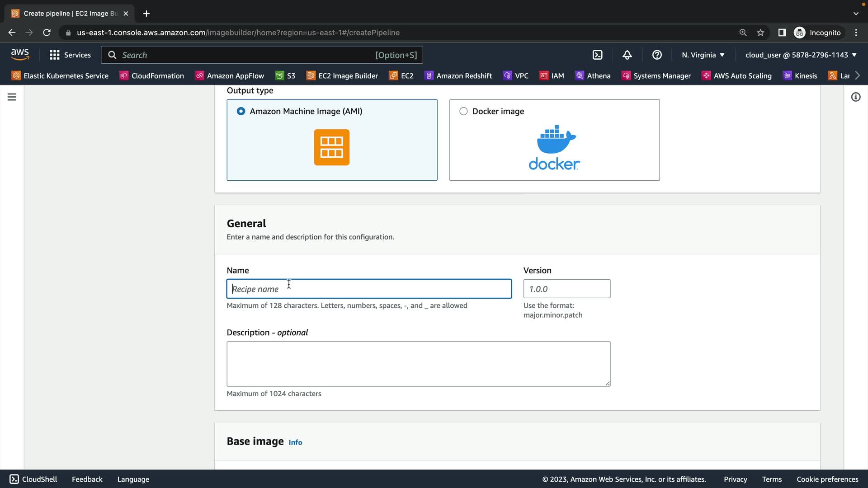This screenshot has width=868, height=488.
Task: Open the AWS help question-mark icon
Action: 657,55
